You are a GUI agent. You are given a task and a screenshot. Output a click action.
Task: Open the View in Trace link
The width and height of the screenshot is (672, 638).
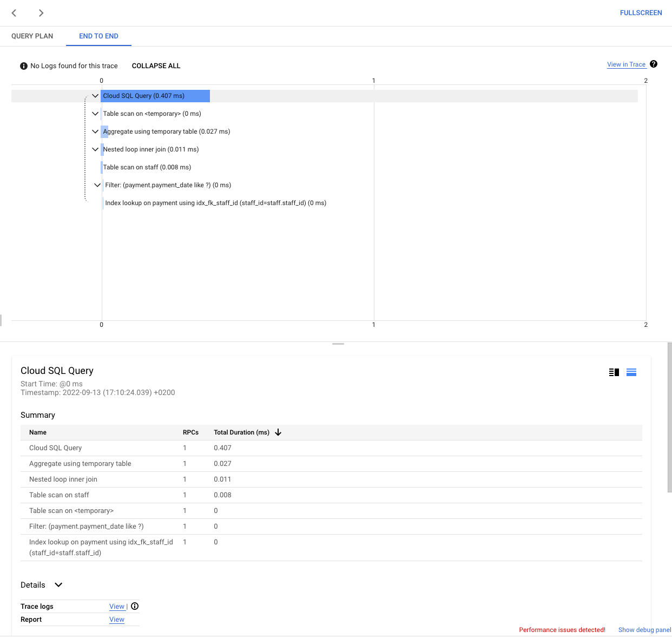(626, 64)
